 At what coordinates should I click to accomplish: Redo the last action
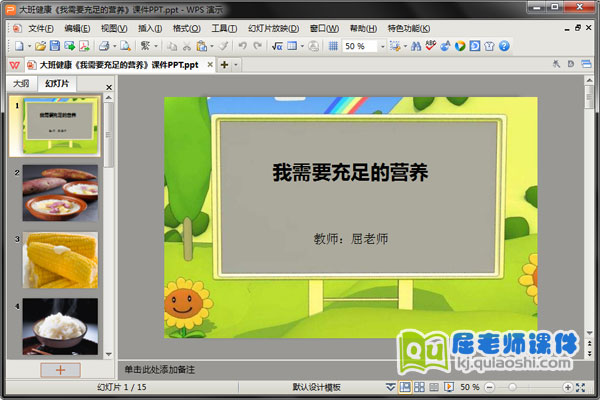pos(258,46)
